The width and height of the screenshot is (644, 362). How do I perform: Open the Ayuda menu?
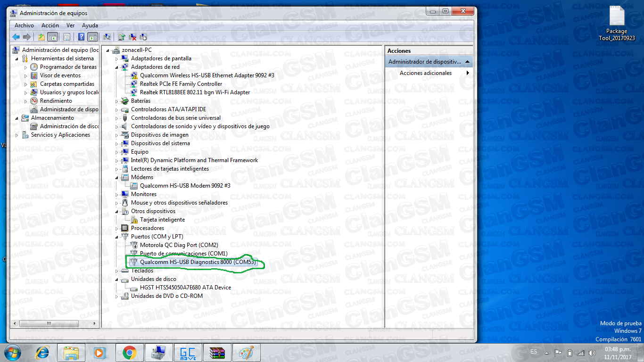point(90,25)
